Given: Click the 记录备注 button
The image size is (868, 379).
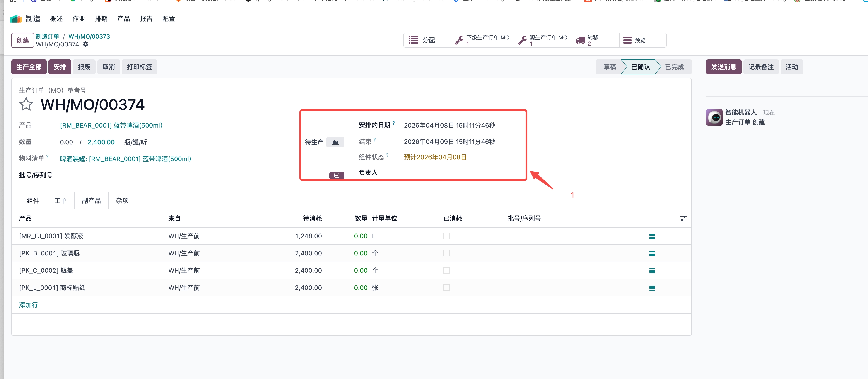Looking at the screenshot, I should click(761, 67).
